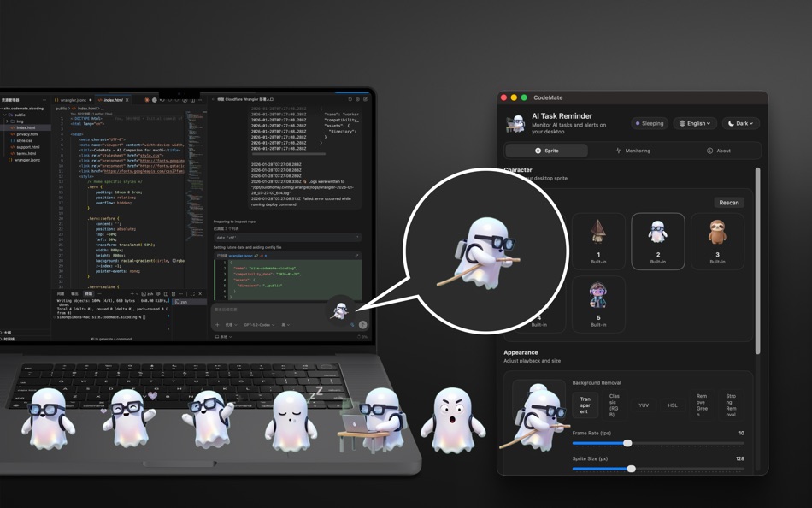This screenshot has height=508, width=812.
Task: Expand the date command block in chat
Action: click(356, 238)
